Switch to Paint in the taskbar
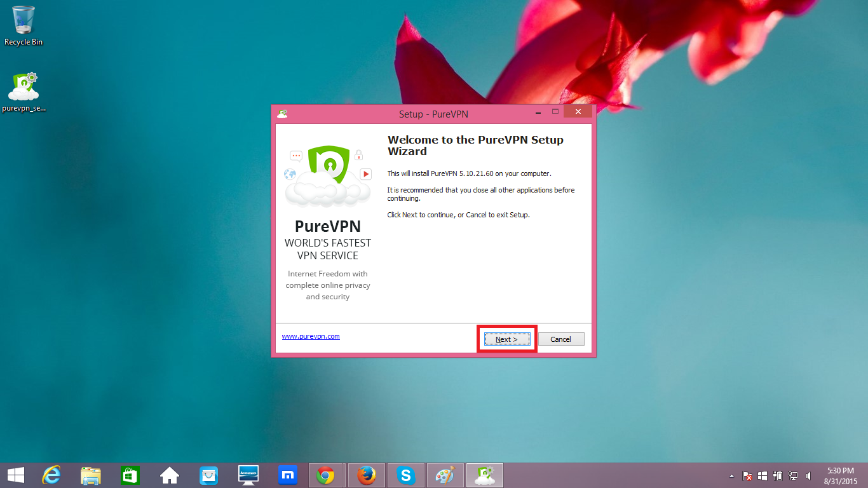The width and height of the screenshot is (868, 488). pos(445,475)
